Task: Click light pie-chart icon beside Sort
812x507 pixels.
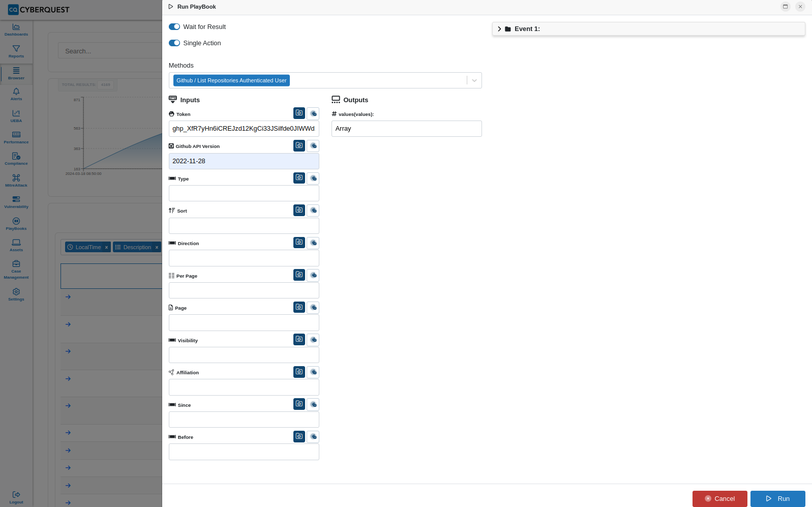Action: pos(313,210)
